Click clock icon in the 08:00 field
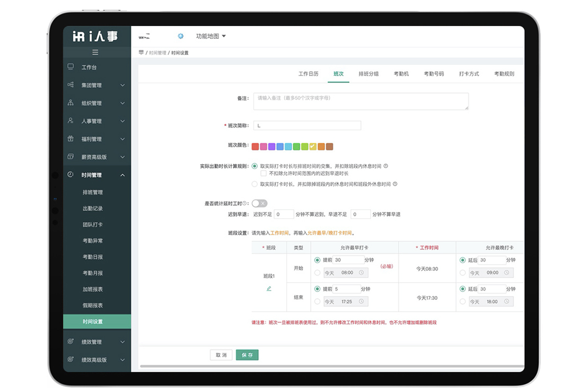588x392 pixels. pyautogui.click(x=362, y=272)
